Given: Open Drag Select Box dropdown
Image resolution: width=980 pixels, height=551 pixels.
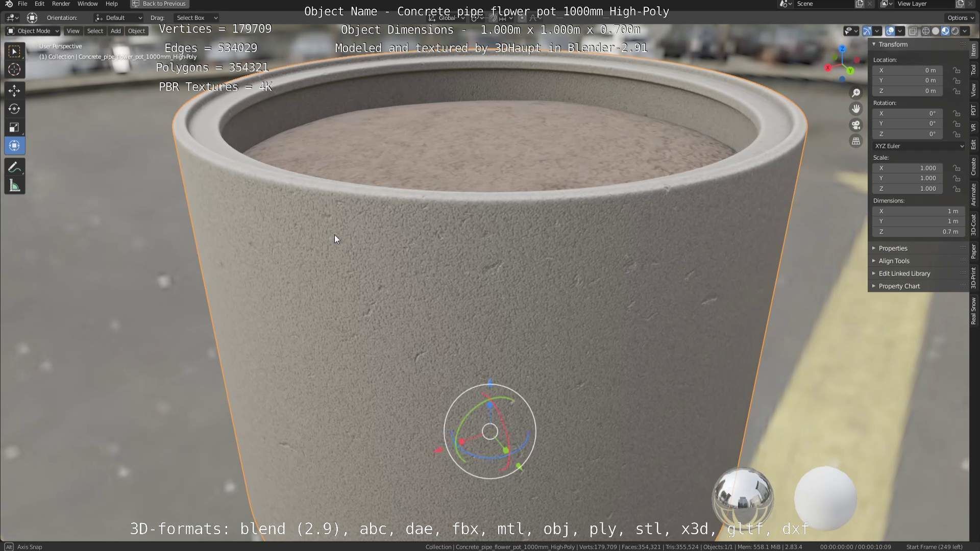Looking at the screenshot, I should point(197,18).
